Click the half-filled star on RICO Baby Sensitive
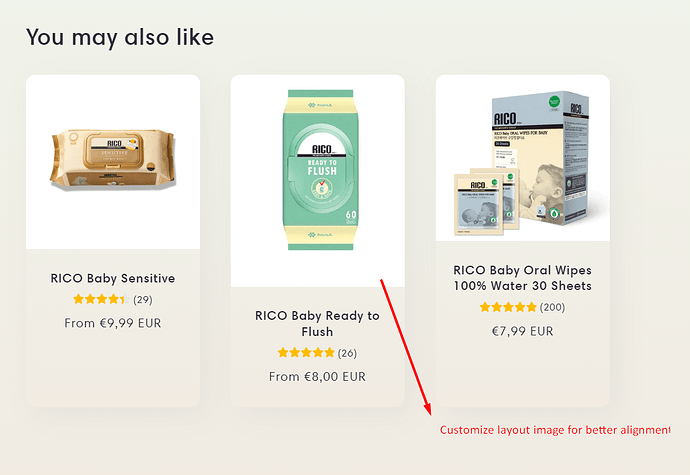 tap(124, 299)
